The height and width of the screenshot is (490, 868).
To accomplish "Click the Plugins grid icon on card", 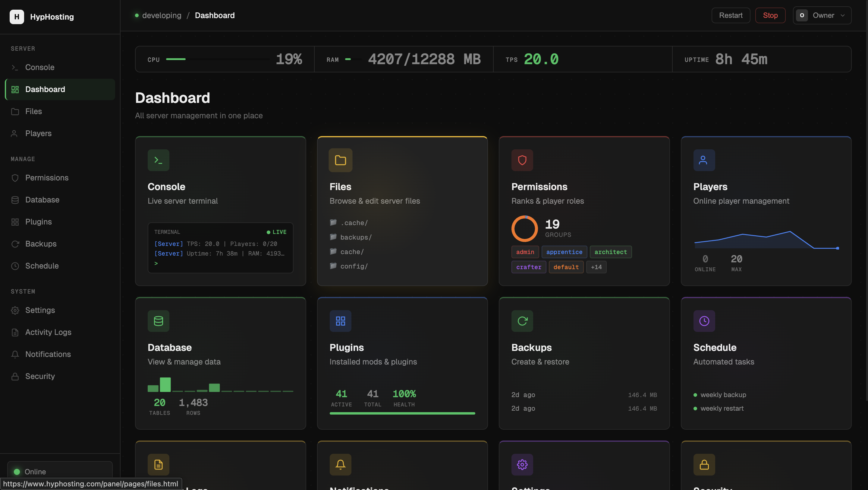I will pyautogui.click(x=340, y=321).
